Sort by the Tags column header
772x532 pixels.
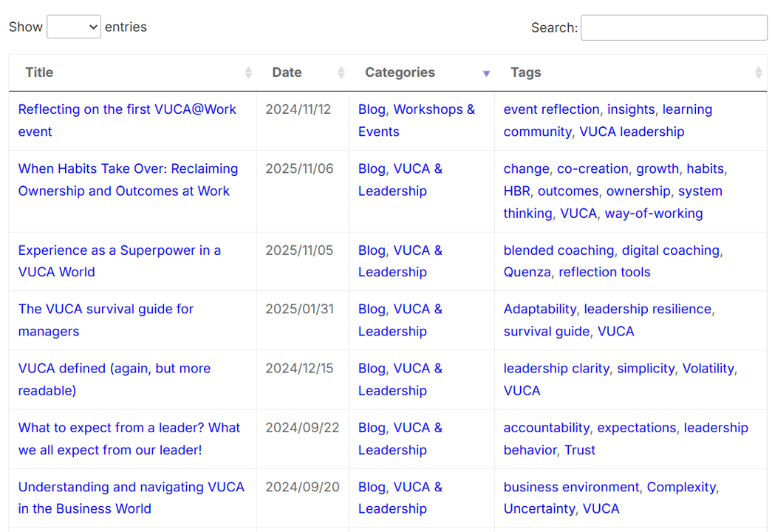coord(525,72)
